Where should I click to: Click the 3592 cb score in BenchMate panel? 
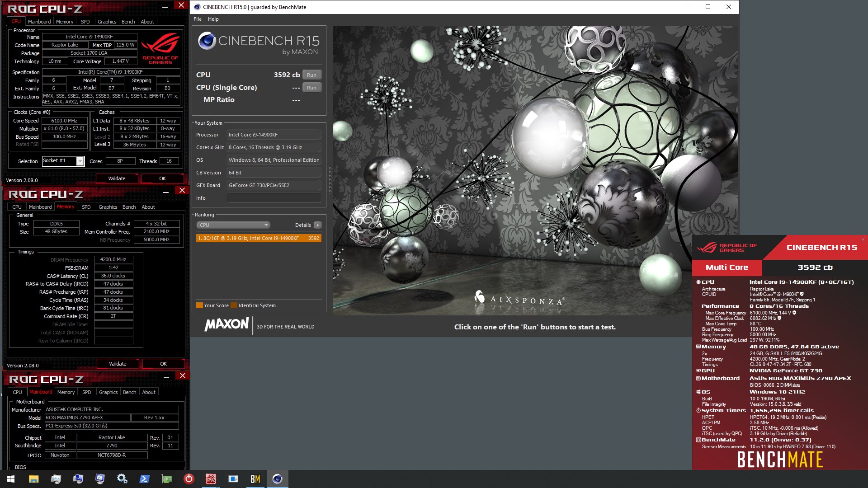(815, 267)
